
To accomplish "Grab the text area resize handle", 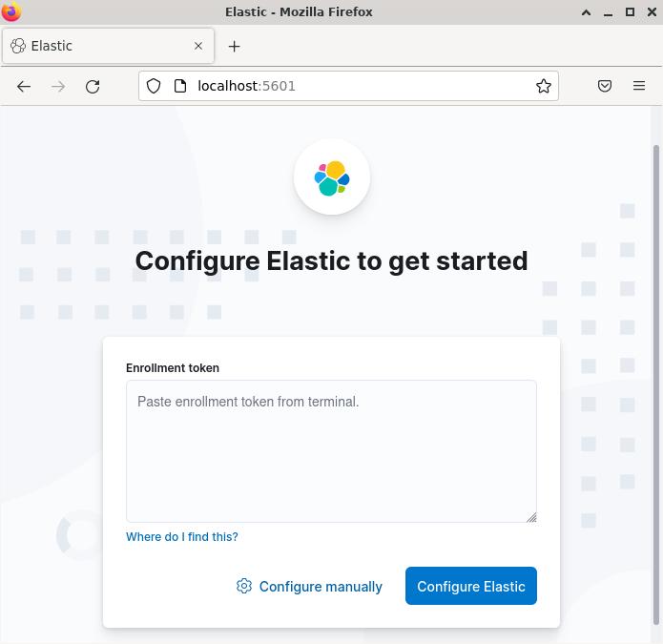I will tap(531, 517).
